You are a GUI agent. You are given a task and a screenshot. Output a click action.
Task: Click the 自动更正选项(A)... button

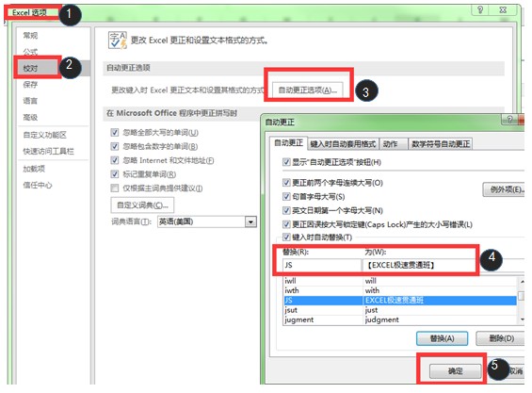tap(307, 90)
